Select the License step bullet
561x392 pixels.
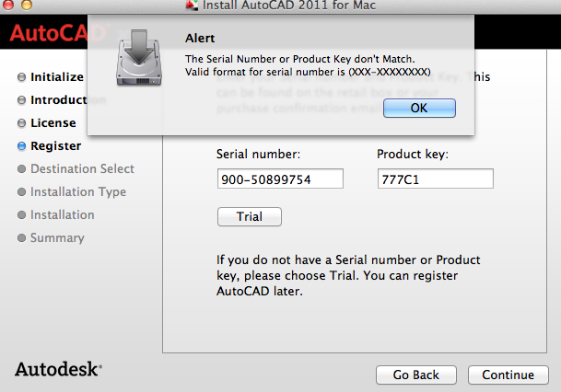click(21, 123)
